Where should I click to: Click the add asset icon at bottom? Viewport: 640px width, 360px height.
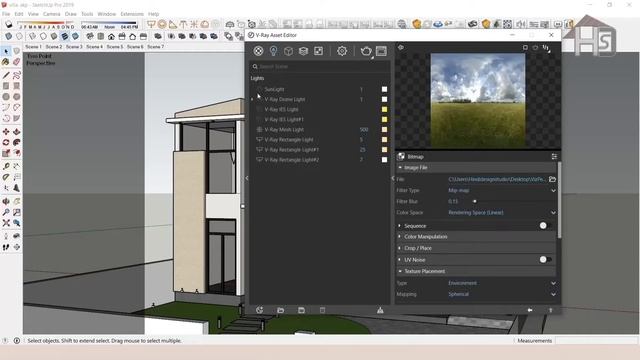pos(260,310)
